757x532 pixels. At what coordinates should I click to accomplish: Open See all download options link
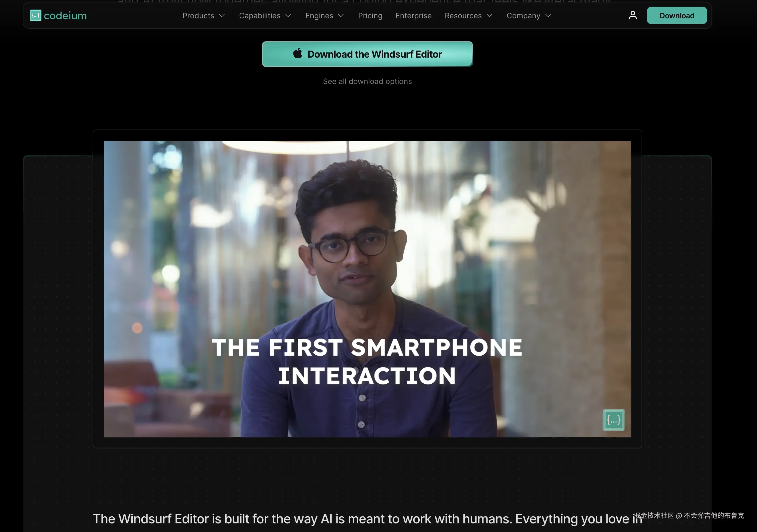[x=367, y=82]
